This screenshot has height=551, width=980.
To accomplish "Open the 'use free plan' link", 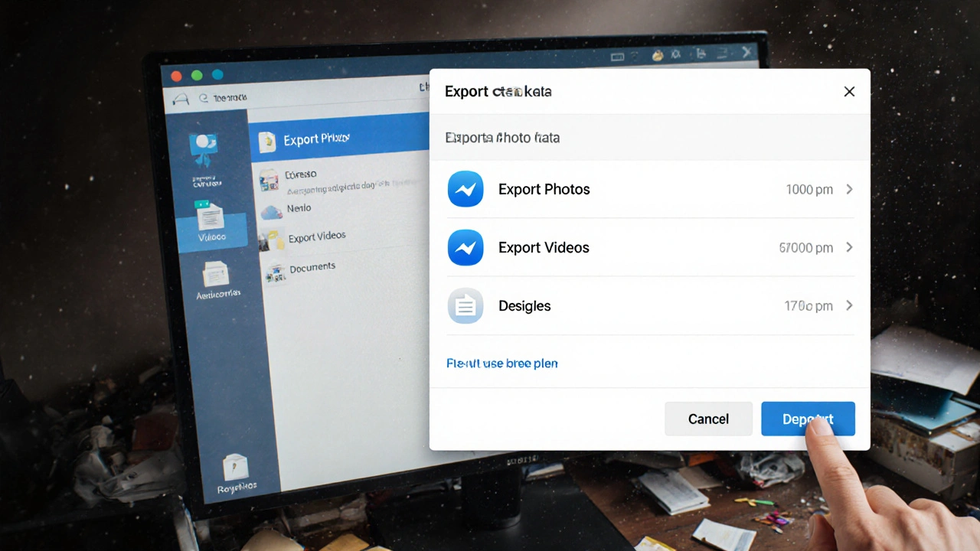I will [x=501, y=363].
